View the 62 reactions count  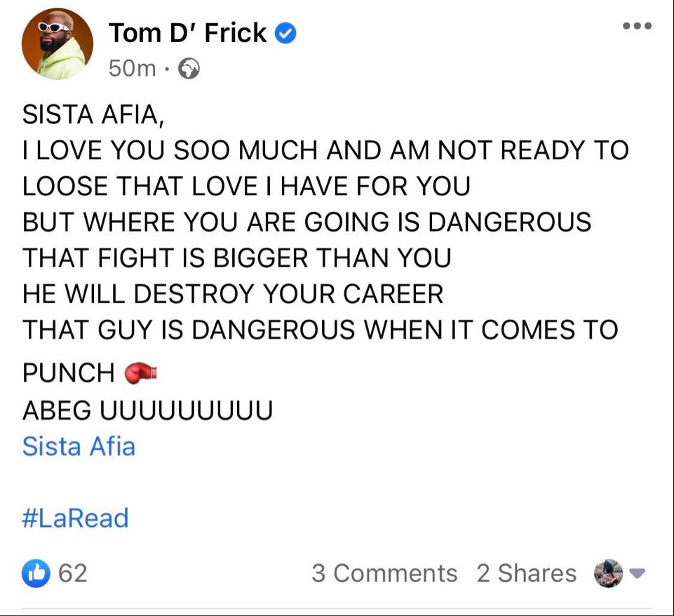[73, 573]
